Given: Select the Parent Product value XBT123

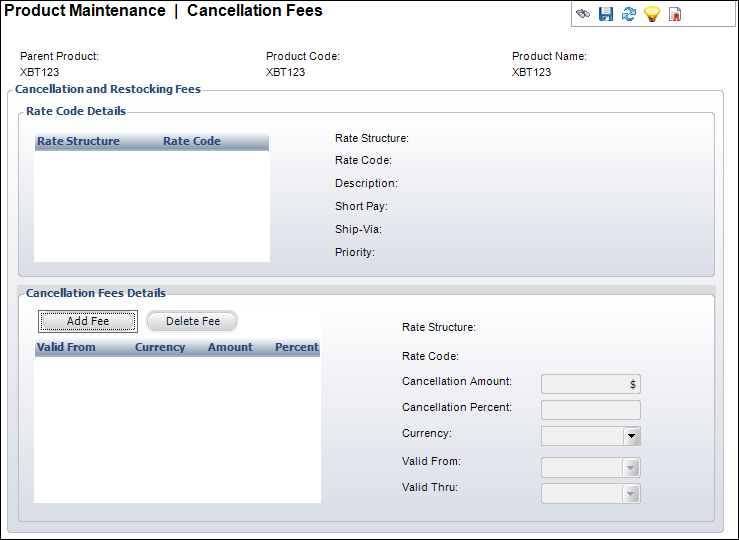Looking at the screenshot, I should click(40, 72).
